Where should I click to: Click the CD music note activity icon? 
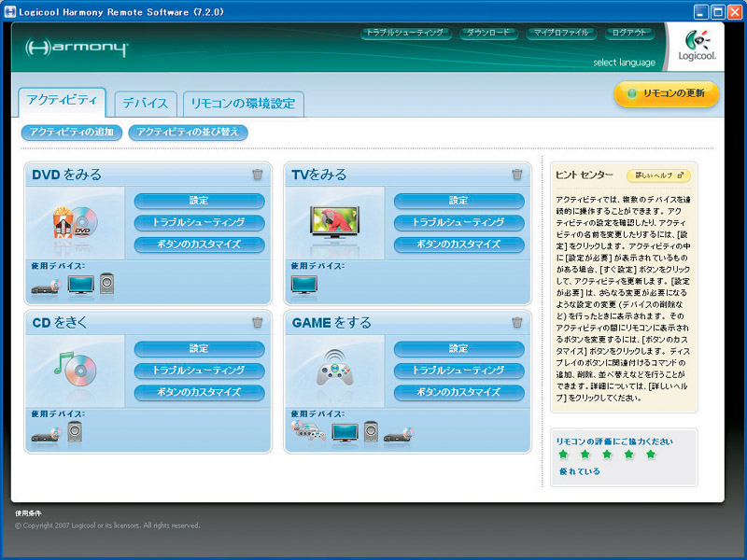tap(75, 369)
